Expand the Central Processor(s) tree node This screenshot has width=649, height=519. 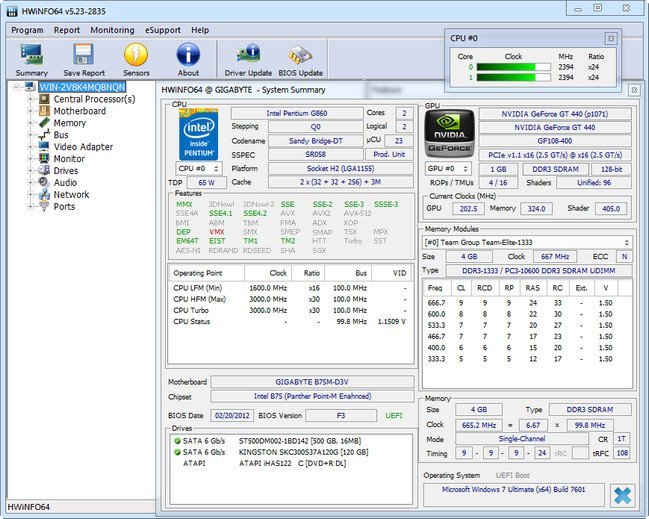coord(30,99)
